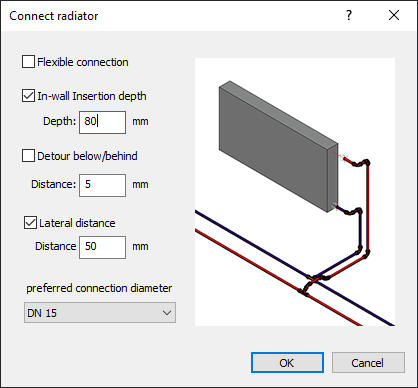Close the Connect radiator dialog

pyautogui.click(x=394, y=15)
